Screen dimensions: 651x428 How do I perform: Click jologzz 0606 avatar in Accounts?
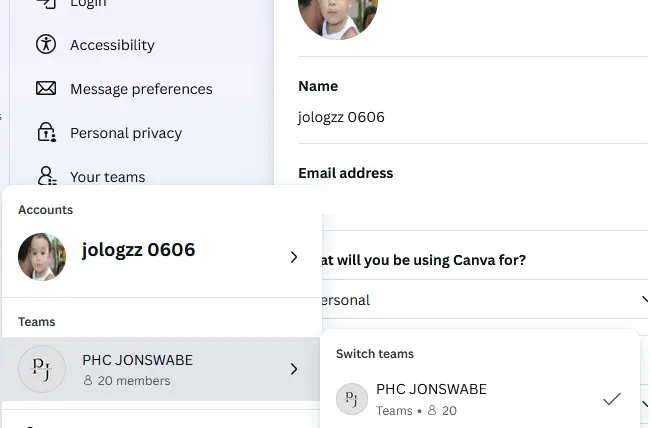click(x=42, y=257)
